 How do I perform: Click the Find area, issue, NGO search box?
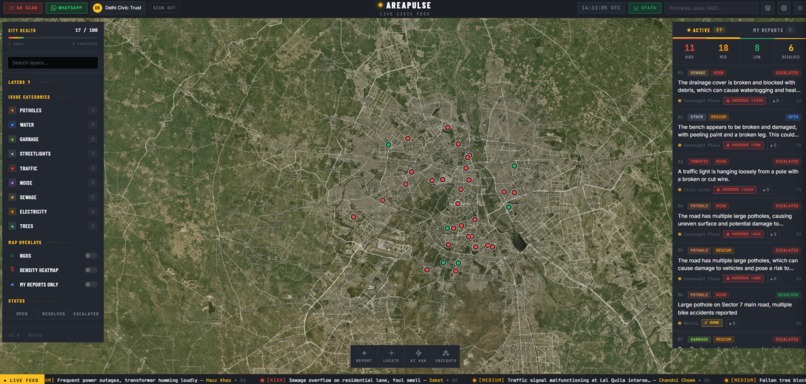pos(711,8)
